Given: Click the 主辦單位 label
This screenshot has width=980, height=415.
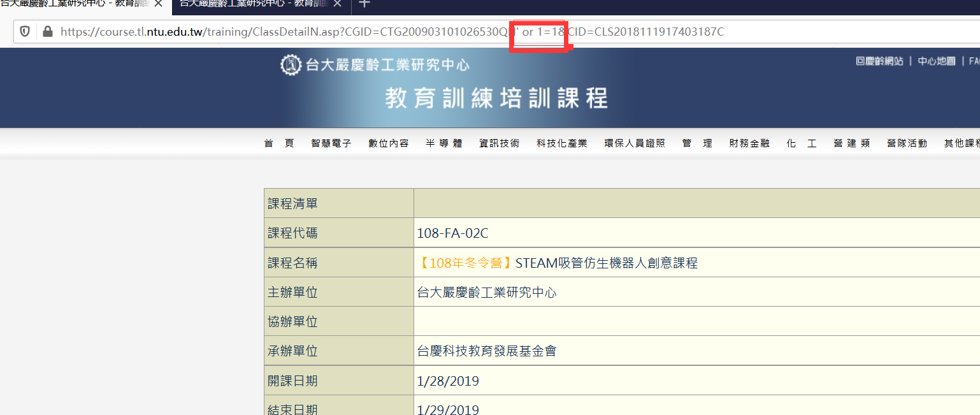Looking at the screenshot, I should [x=292, y=292].
